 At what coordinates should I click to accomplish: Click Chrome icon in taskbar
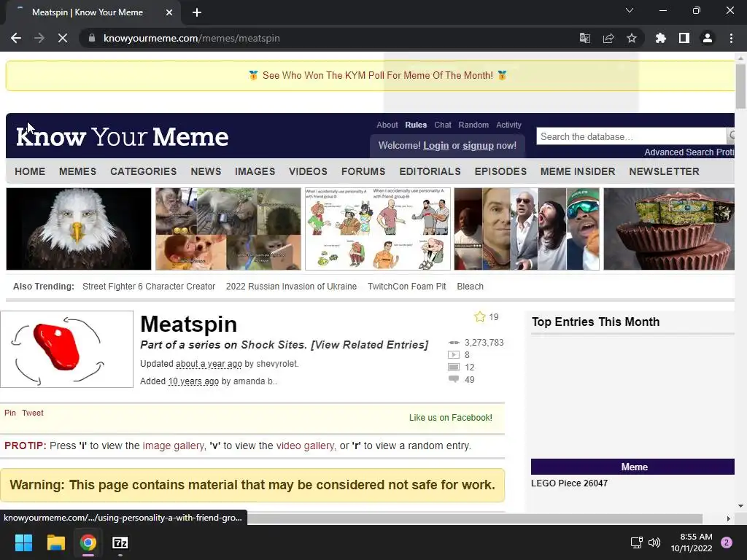click(x=88, y=542)
